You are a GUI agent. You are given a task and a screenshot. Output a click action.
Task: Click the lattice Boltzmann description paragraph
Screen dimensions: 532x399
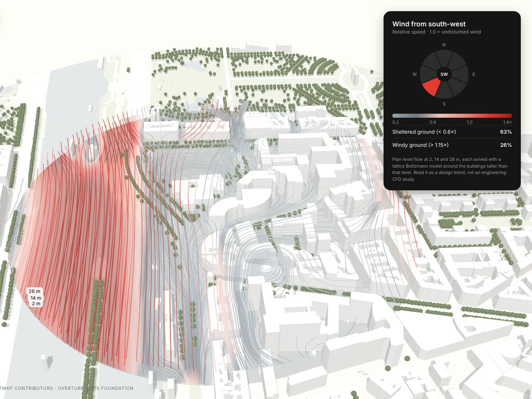pos(450,169)
